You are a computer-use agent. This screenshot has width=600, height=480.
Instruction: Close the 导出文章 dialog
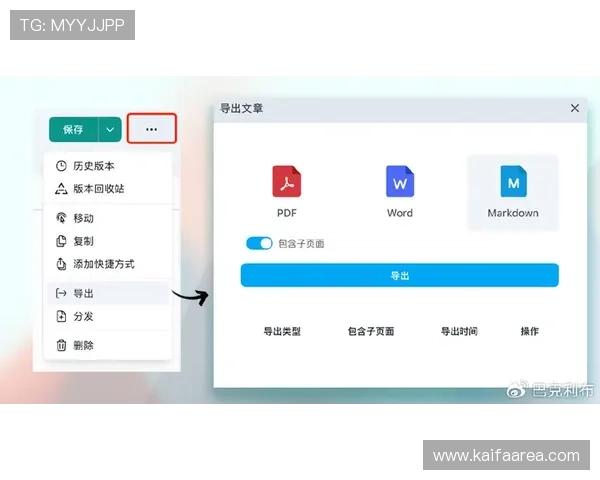[575, 108]
